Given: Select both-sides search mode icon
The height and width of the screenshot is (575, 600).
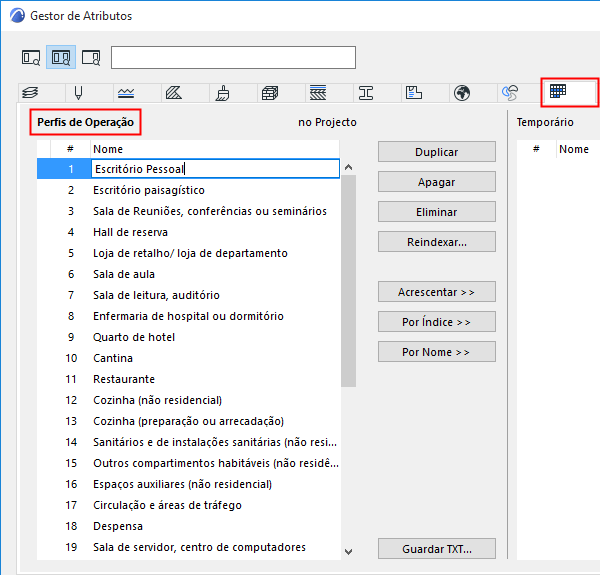Looking at the screenshot, I should point(61,57).
